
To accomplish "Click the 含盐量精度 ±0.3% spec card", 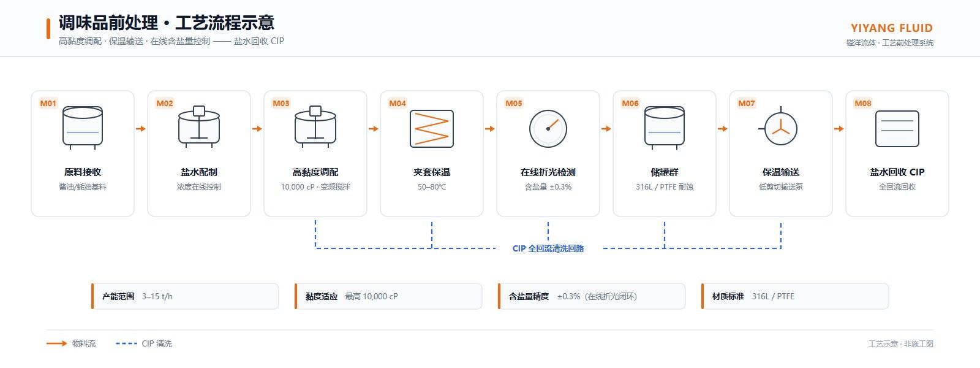I will pos(591,296).
